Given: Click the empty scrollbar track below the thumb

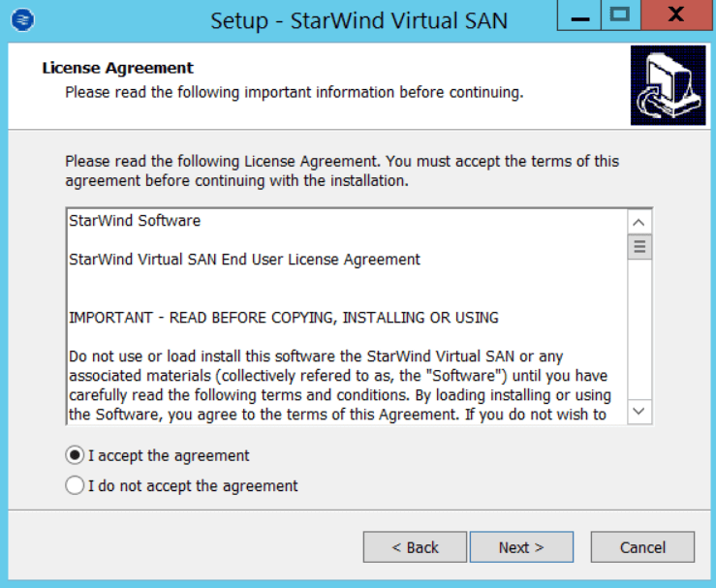Looking at the screenshot, I should coord(639,329).
